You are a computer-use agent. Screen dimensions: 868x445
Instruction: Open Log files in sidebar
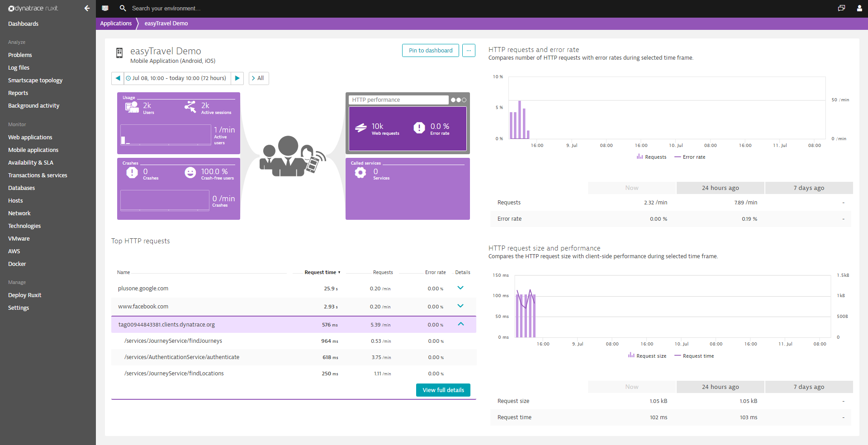[x=19, y=67]
